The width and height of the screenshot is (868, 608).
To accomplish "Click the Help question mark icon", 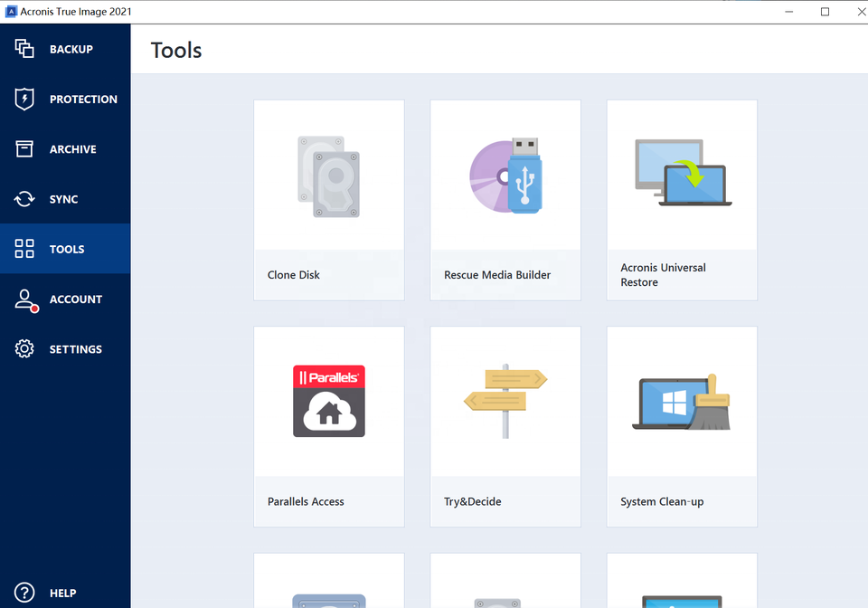I will (x=24, y=593).
